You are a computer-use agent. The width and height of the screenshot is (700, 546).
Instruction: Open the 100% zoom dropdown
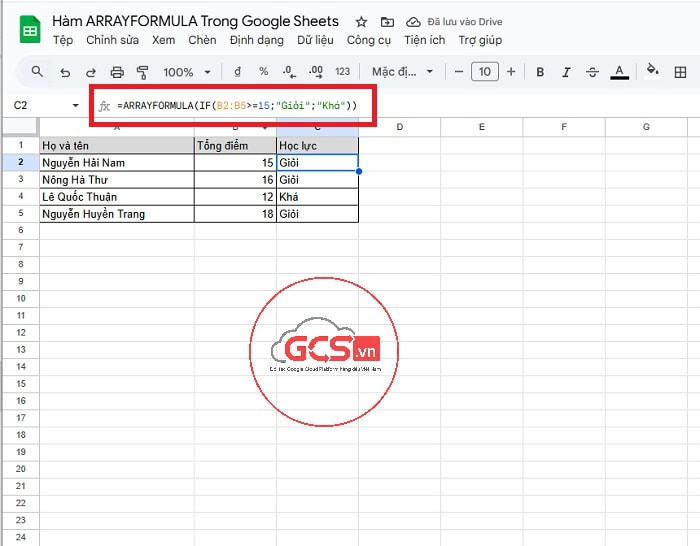pyautogui.click(x=185, y=72)
